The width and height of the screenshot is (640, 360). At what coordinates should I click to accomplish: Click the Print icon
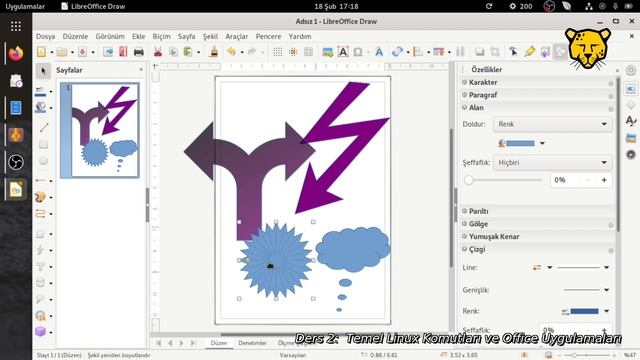click(x=139, y=52)
